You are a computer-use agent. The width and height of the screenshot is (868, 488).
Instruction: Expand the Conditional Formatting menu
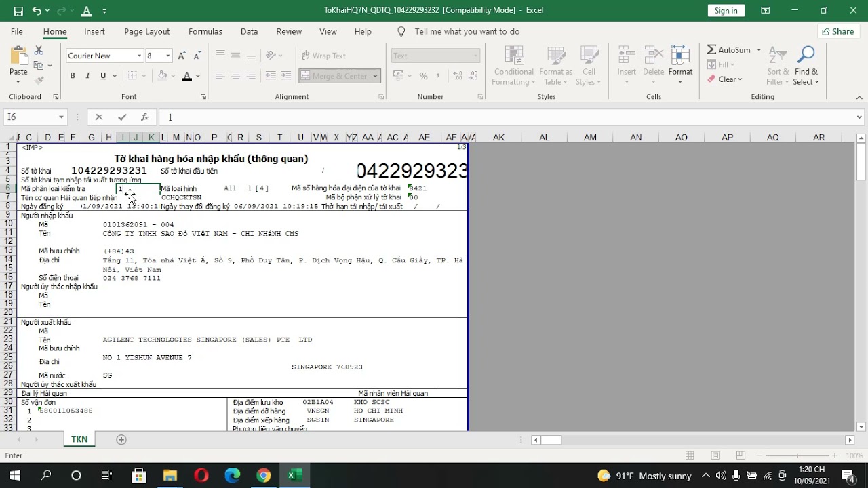point(513,66)
